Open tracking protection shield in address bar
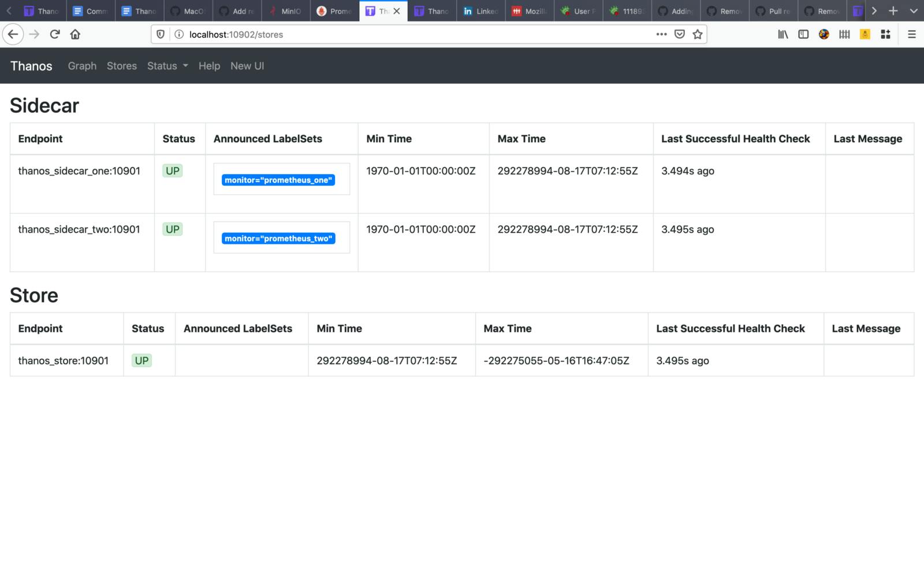Viewport: 924px width, 578px height. [x=161, y=34]
